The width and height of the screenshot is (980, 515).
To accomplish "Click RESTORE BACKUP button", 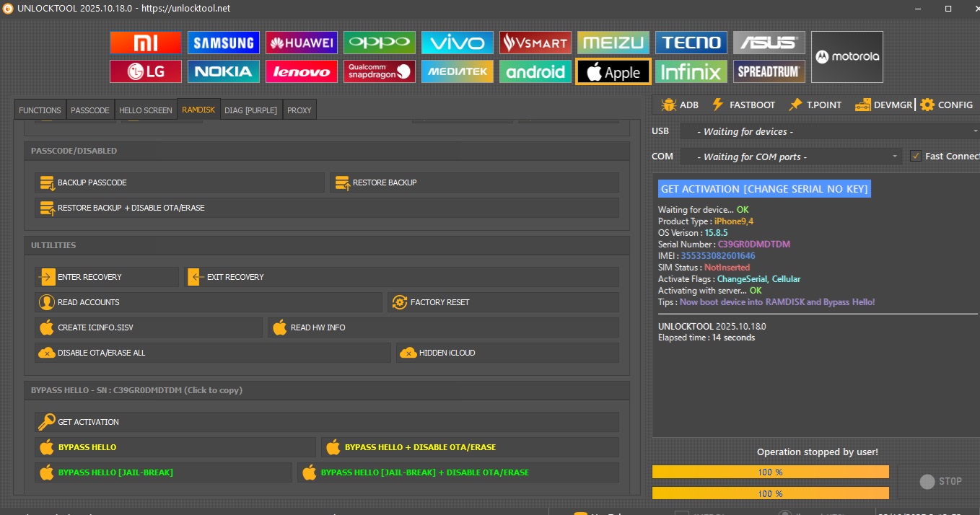I will click(474, 182).
